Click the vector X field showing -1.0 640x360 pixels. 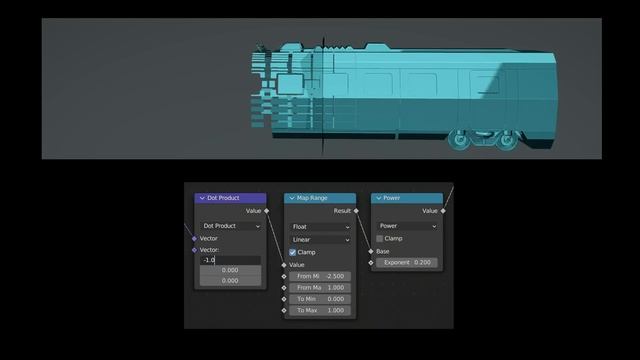pos(230,260)
